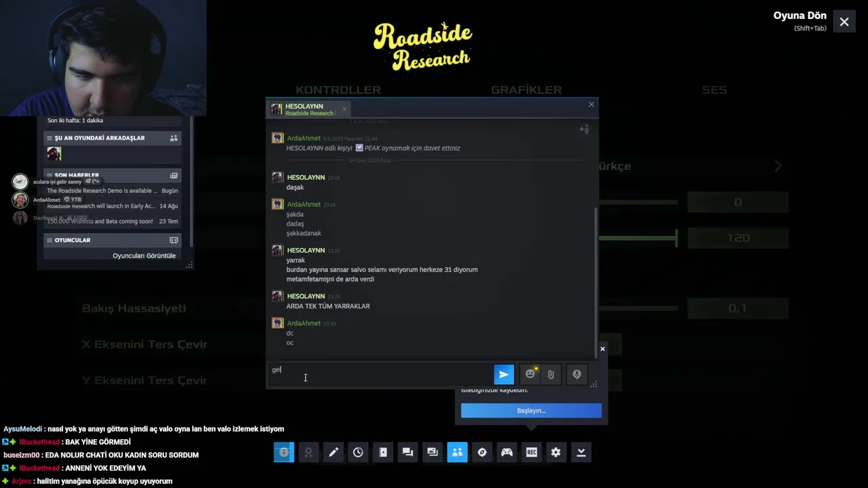The image size is (868, 488).
Task: Dismiss the notification popup above Başlayın
Action: click(x=602, y=349)
